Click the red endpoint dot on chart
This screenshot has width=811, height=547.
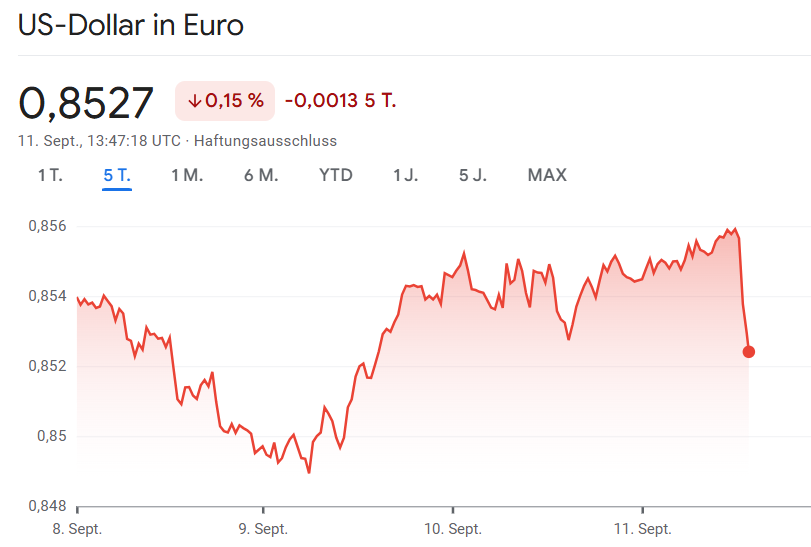(x=749, y=351)
